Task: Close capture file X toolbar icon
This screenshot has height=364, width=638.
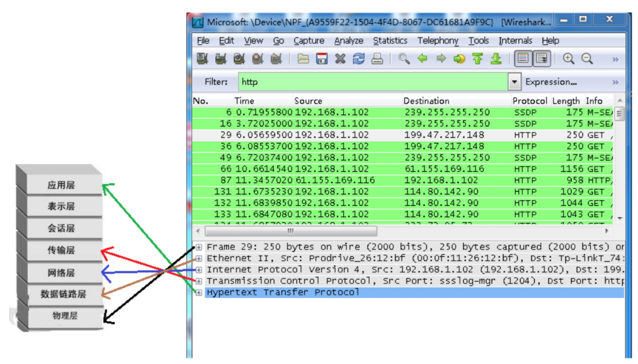Action: coord(340,59)
